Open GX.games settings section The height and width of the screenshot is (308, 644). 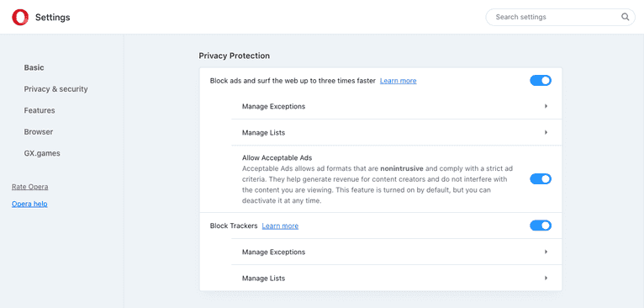pyautogui.click(x=42, y=153)
